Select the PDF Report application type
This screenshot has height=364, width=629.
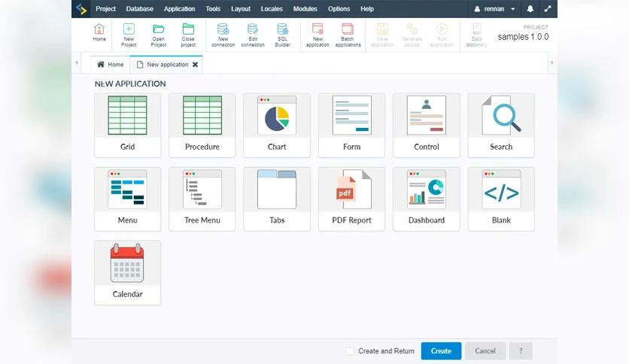point(352,199)
